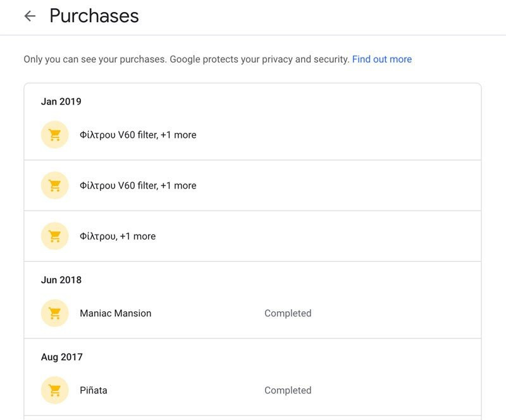Click the cart icon next to Maniac Mansion
The height and width of the screenshot is (420, 506).
[x=54, y=313]
